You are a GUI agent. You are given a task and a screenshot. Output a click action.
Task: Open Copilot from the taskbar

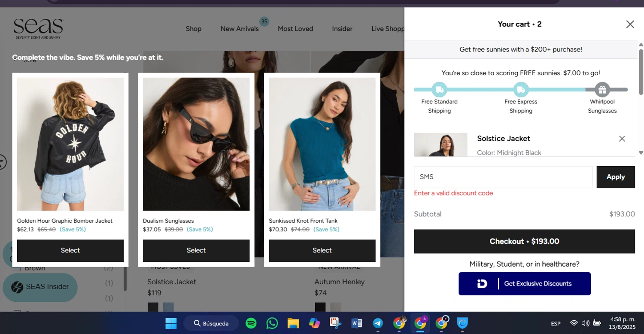(x=314, y=323)
